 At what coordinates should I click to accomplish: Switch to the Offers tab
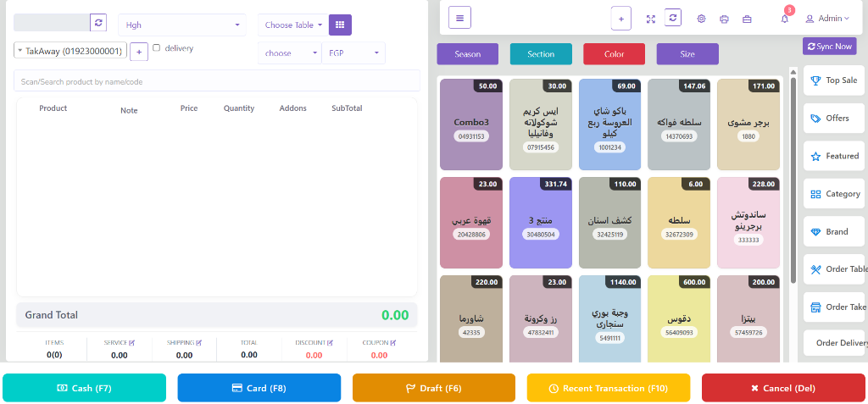(834, 119)
